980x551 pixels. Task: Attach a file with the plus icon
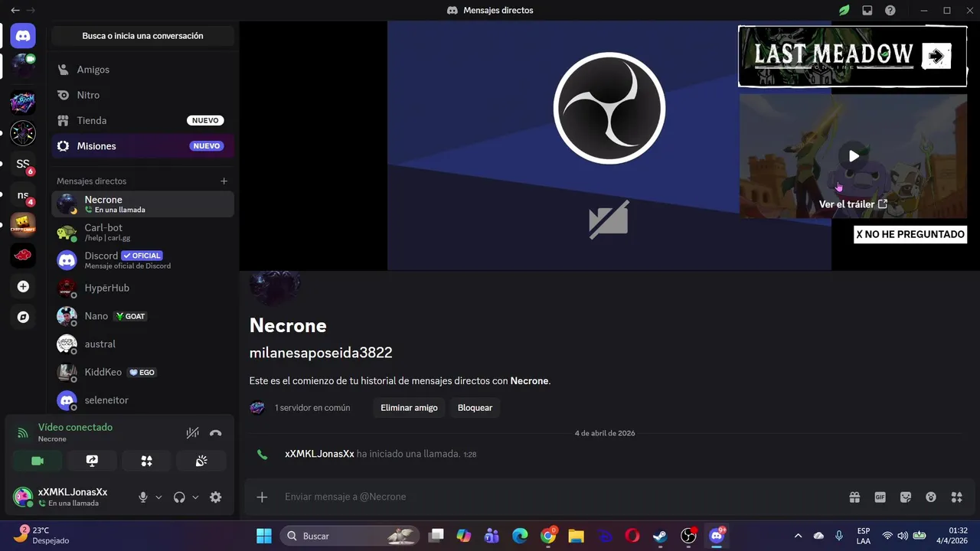(262, 497)
